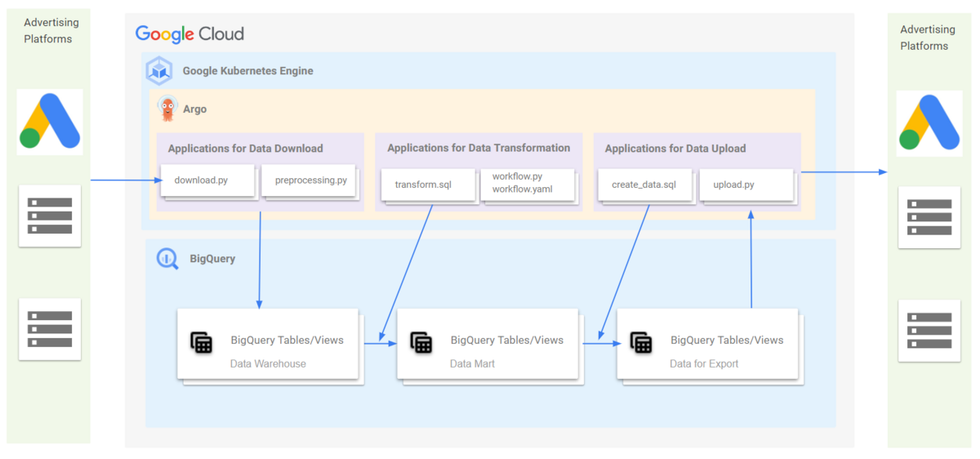The height and width of the screenshot is (459, 980).
Task: Select the lower server icon in right Advertising Platforms column
Action: (x=929, y=330)
